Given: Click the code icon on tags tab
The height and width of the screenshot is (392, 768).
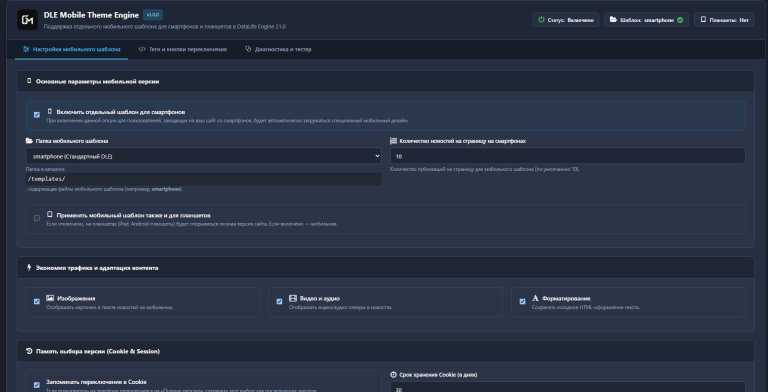Looking at the screenshot, I should coord(142,49).
